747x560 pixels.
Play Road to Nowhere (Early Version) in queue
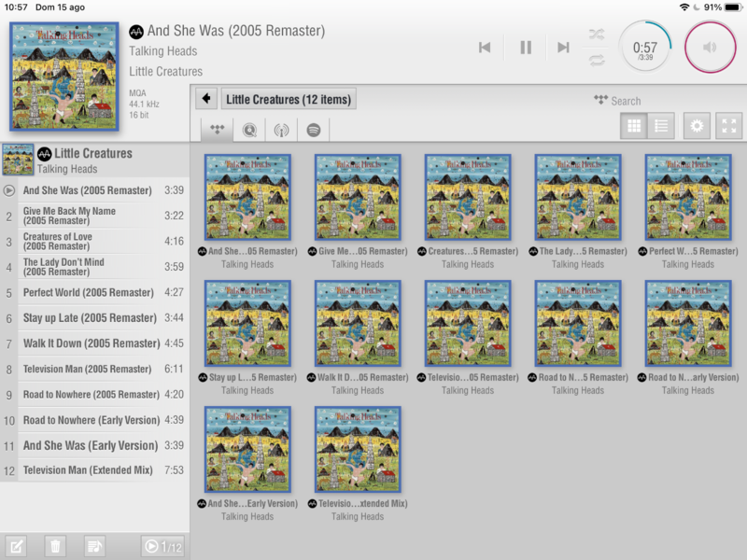[91, 420]
